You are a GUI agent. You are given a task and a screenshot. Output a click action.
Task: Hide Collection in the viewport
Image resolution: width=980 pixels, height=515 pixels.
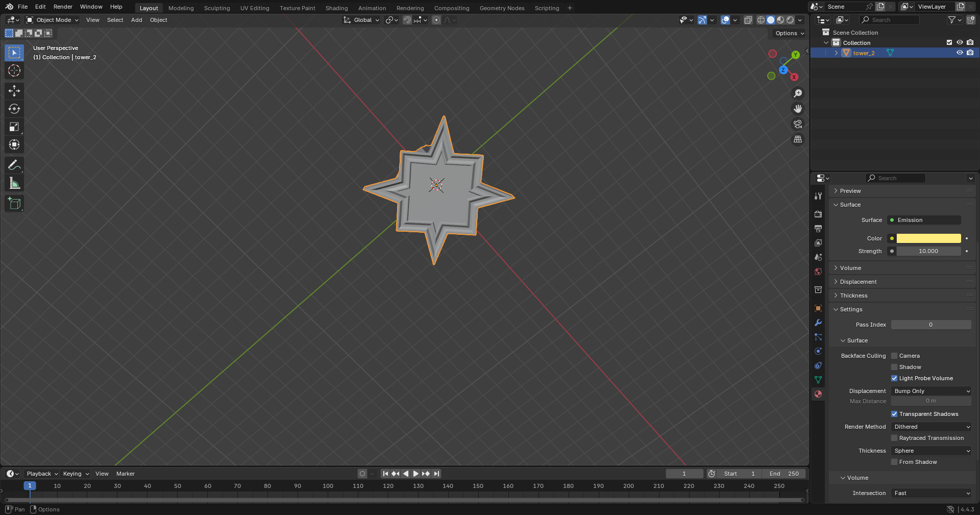pos(960,42)
